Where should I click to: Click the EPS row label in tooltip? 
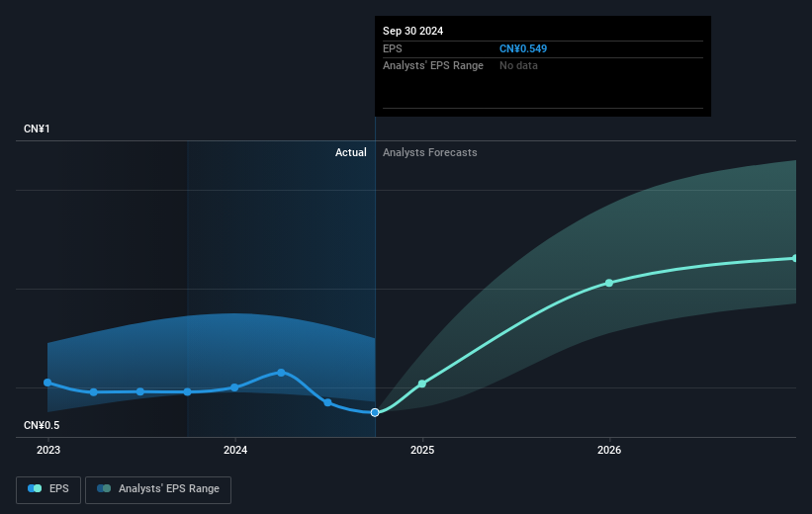point(392,48)
